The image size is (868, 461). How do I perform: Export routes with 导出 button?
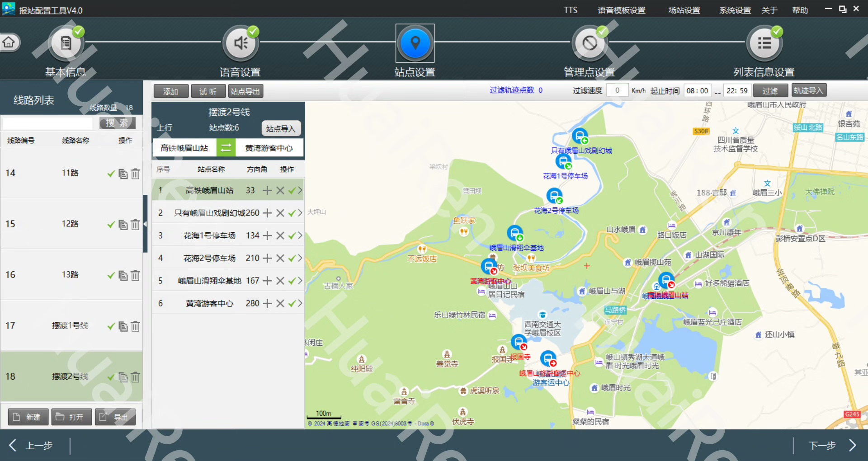(x=115, y=417)
